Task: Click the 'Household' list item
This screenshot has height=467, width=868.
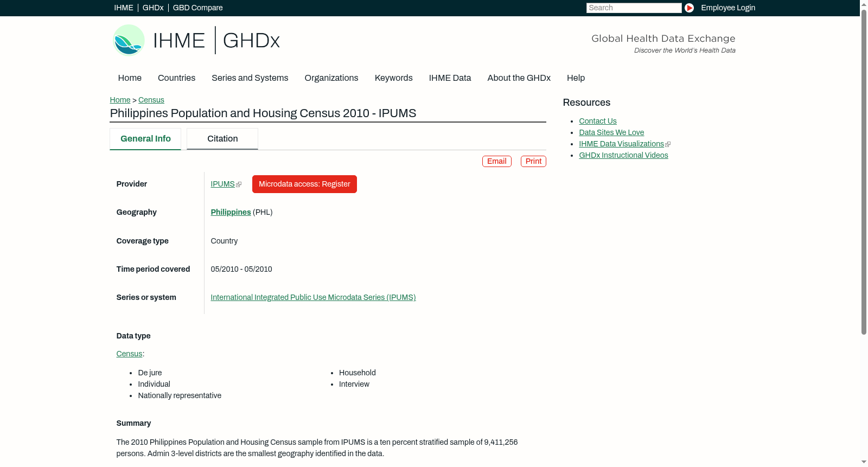Action: click(x=358, y=373)
